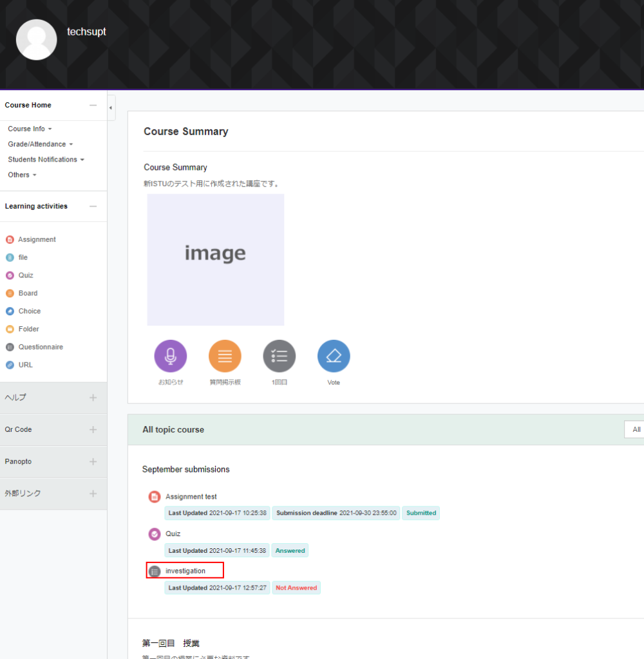Image resolution: width=644 pixels, height=659 pixels.
Task: Click the gray checklist 1回目 icon
Action: pos(279,357)
